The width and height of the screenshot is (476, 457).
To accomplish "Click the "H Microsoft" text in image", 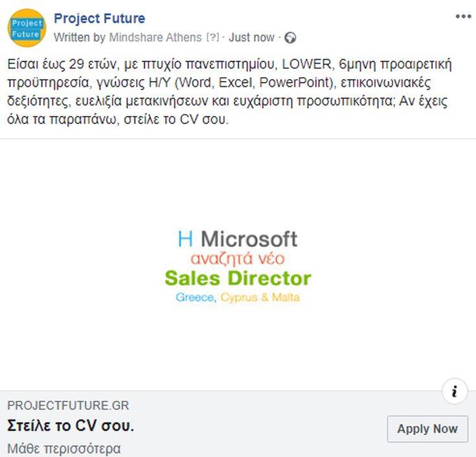I will click(238, 239).
